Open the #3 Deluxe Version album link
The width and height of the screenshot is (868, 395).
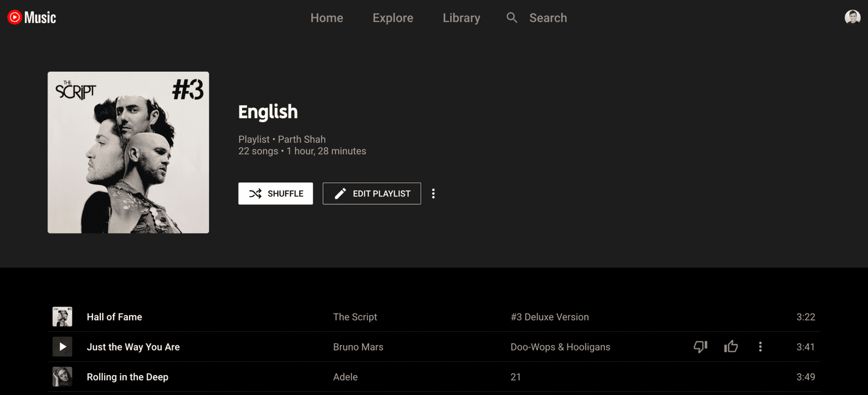tap(549, 317)
